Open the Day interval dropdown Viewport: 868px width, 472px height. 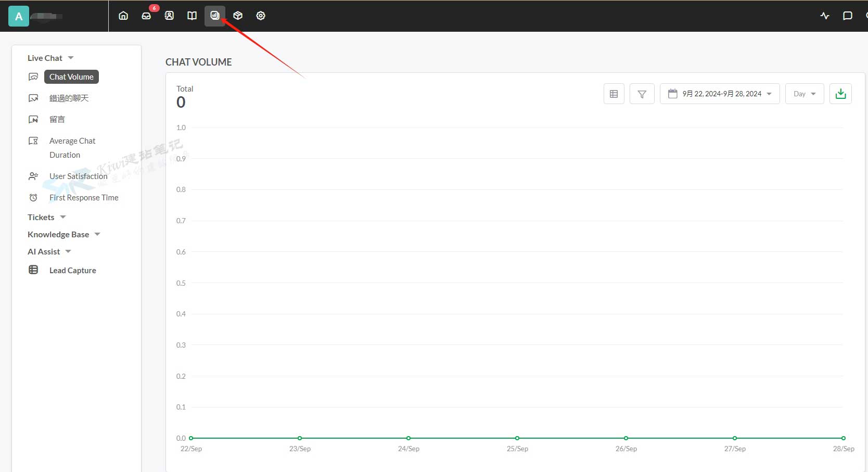(x=805, y=94)
